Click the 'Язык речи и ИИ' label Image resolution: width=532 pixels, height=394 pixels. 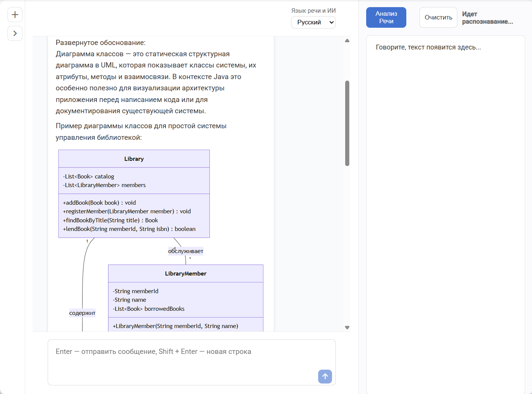coord(313,11)
